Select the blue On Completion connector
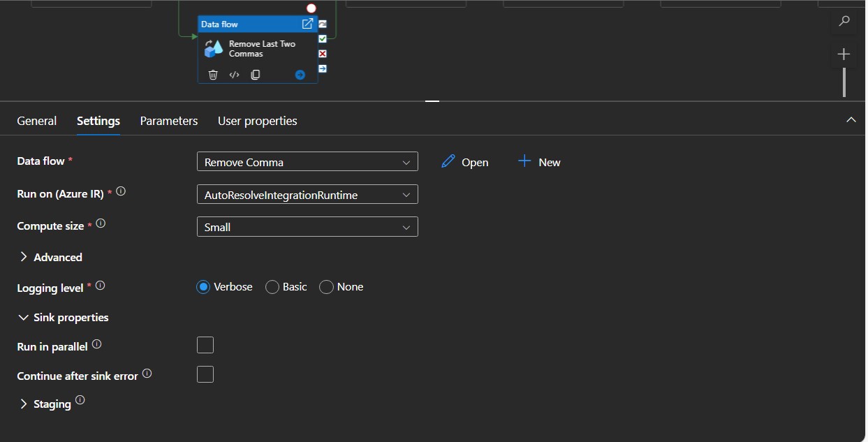The image size is (868, 442). coord(323,68)
